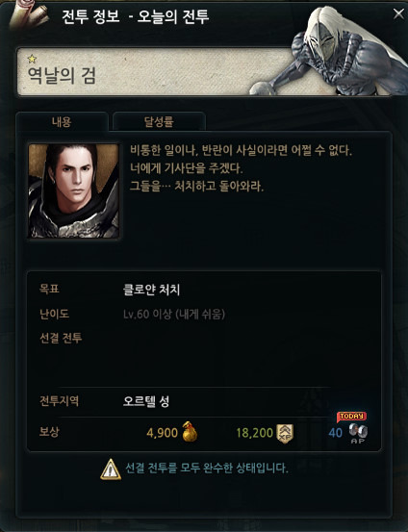Click the 40 AP reward amount

336,433
